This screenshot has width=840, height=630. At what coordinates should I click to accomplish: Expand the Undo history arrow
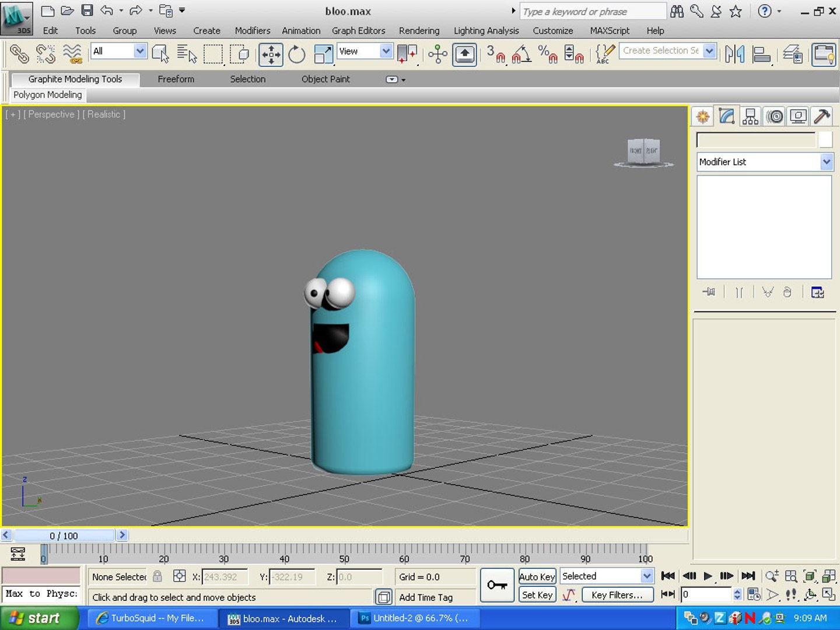pos(121,10)
